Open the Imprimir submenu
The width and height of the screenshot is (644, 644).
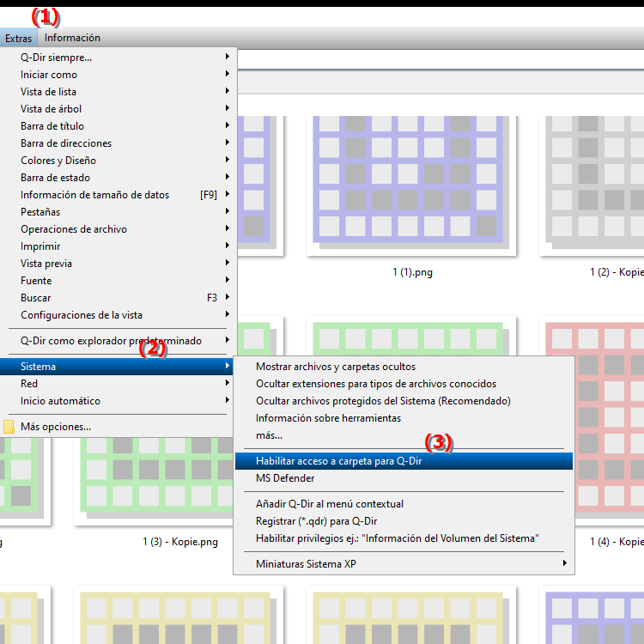[x=118, y=246]
